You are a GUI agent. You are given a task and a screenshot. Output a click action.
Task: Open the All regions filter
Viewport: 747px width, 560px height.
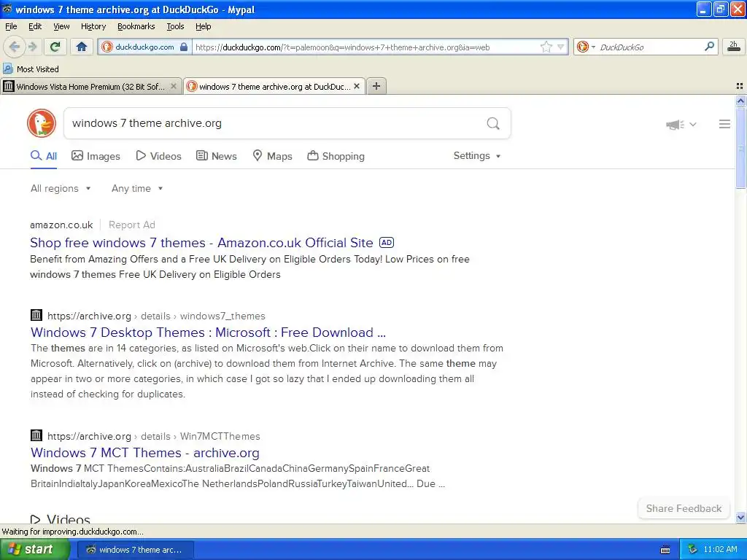61,189
